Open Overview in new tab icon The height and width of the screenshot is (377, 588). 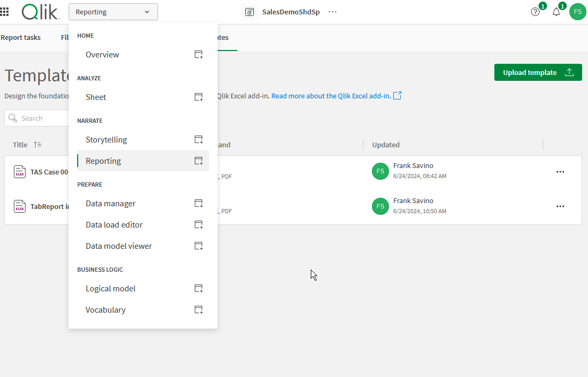coord(198,55)
